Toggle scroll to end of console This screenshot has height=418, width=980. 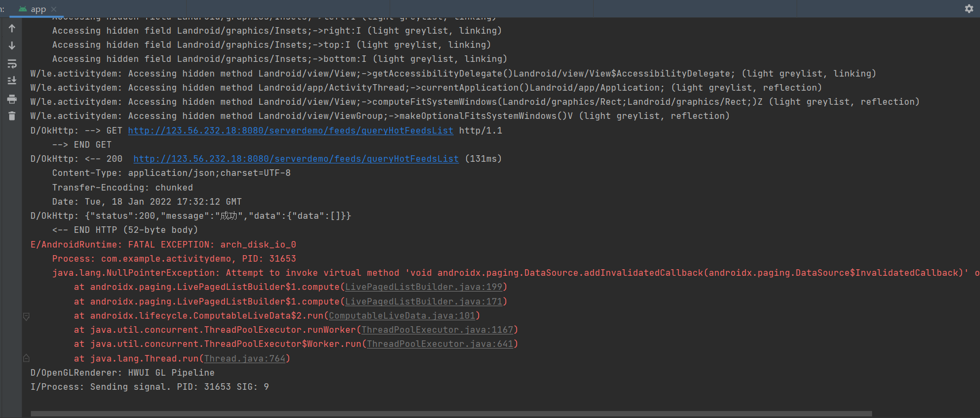click(12, 81)
